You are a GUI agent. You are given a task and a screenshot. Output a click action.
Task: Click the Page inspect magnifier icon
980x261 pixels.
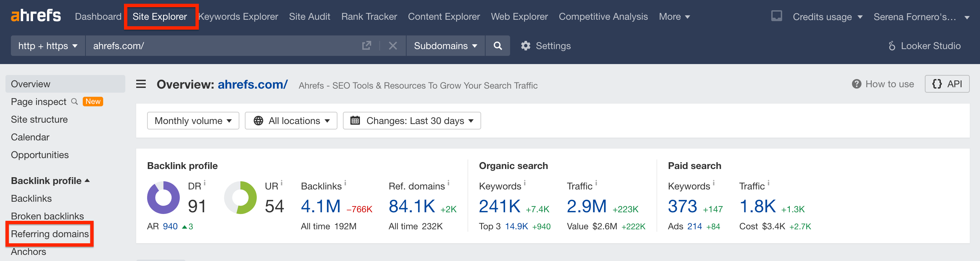tap(75, 102)
